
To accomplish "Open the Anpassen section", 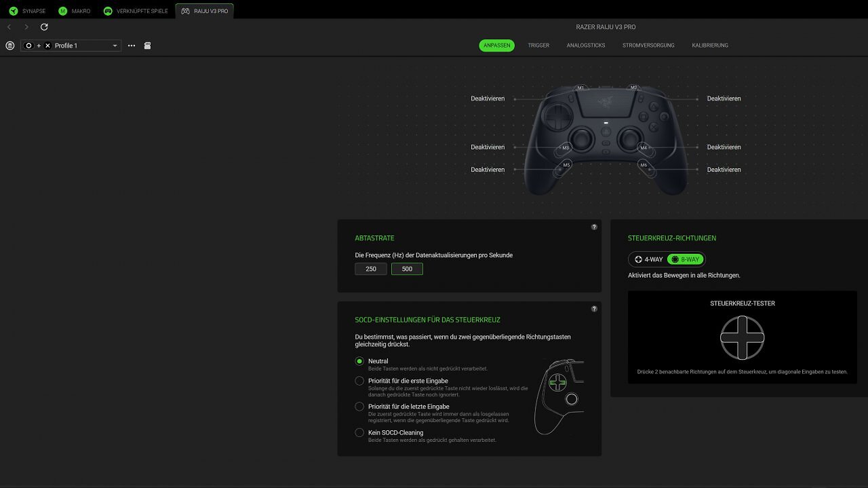I will [497, 45].
